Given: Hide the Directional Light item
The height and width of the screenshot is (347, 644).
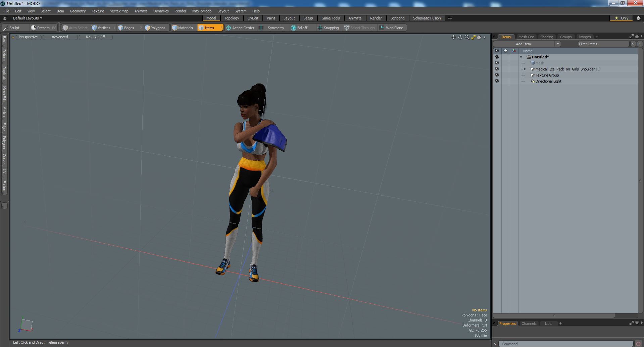Looking at the screenshot, I should coord(497,81).
